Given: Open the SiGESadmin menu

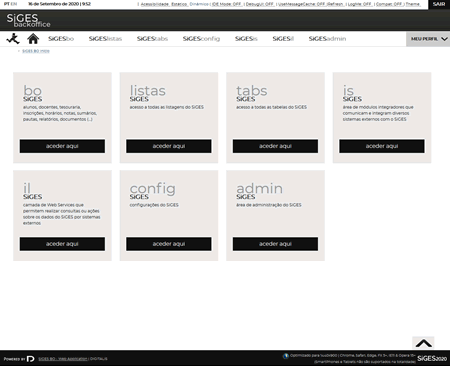Looking at the screenshot, I should coord(327,39).
